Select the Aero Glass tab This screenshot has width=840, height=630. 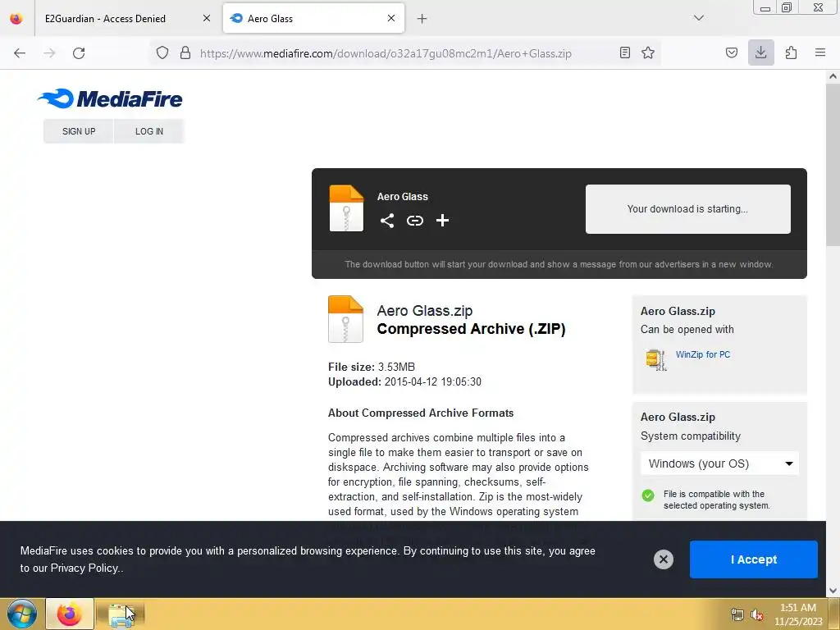coord(313,18)
